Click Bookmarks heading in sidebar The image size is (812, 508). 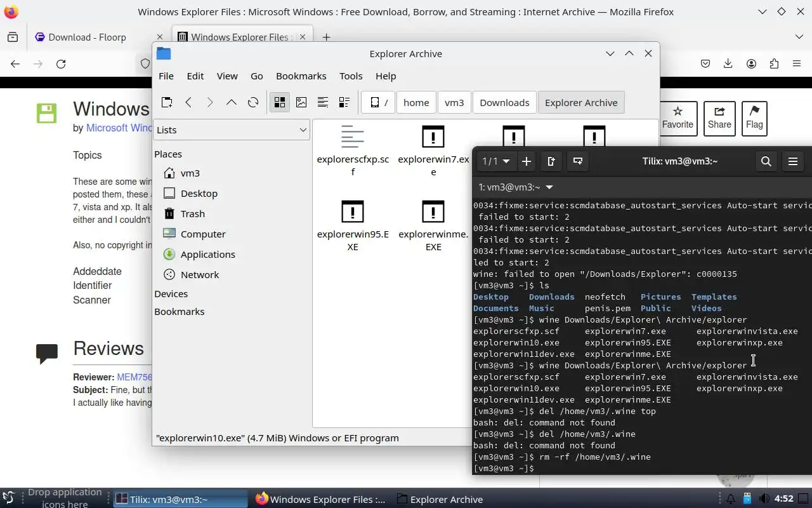pyautogui.click(x=180, y=311)
